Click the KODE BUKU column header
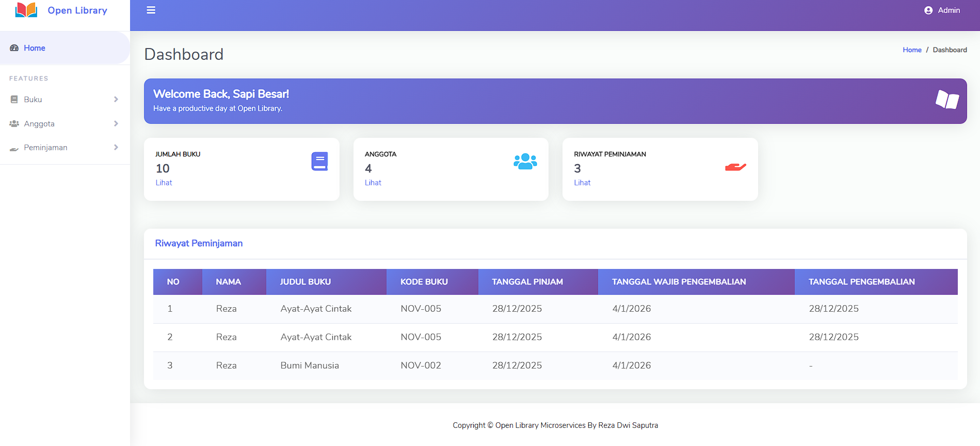This screenshot has width=980, height=446. (432, 282)
